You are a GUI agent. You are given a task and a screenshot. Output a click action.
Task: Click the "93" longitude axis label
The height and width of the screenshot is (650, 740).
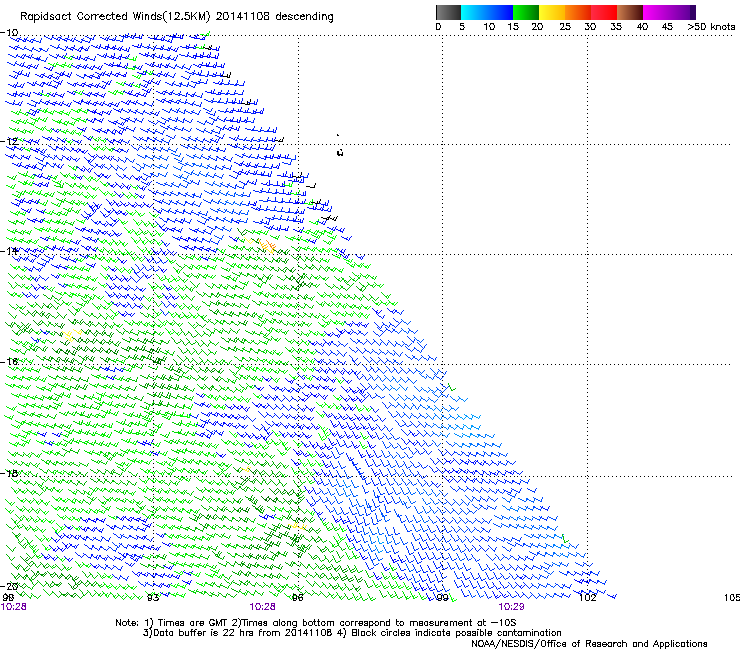point(153,598)
